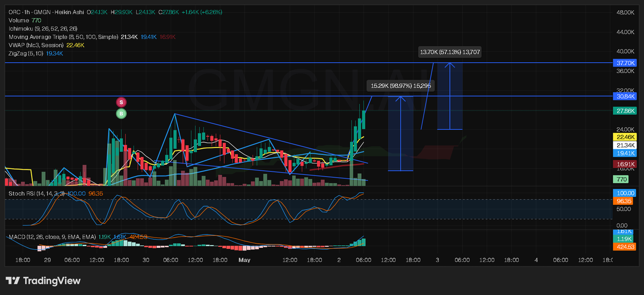Click the red 16.91K value in Moving Average legend
Viewport: 644px width, 295px height.
coord(167,36)
